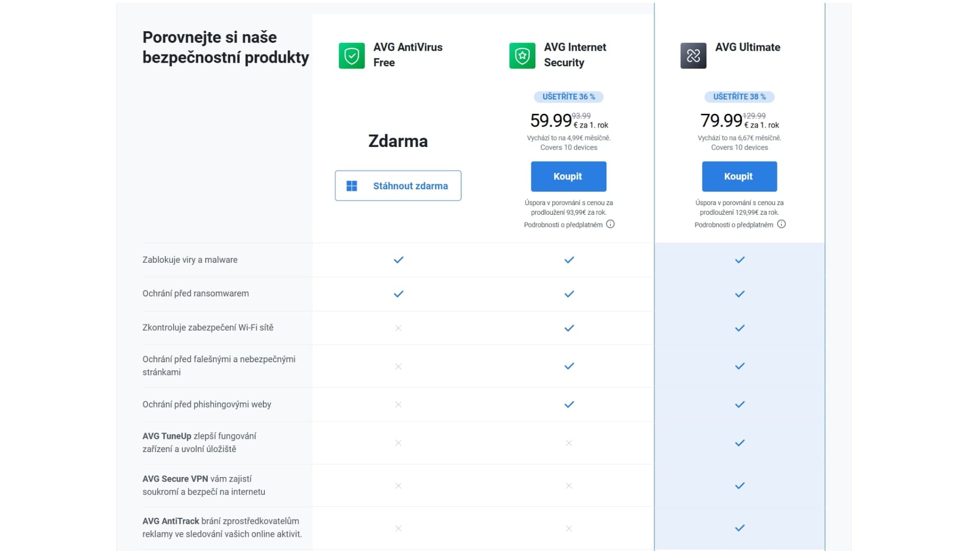Screen dimensions: 980x551
Task: Click AntiVirus Free cross for AVG TuneUp row
Action: pos(399,443)
